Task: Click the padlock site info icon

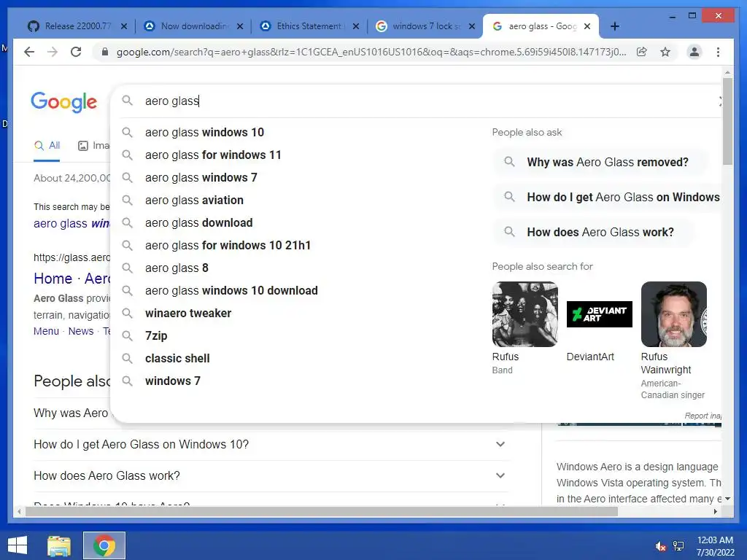Action: [x=105, y=52]
